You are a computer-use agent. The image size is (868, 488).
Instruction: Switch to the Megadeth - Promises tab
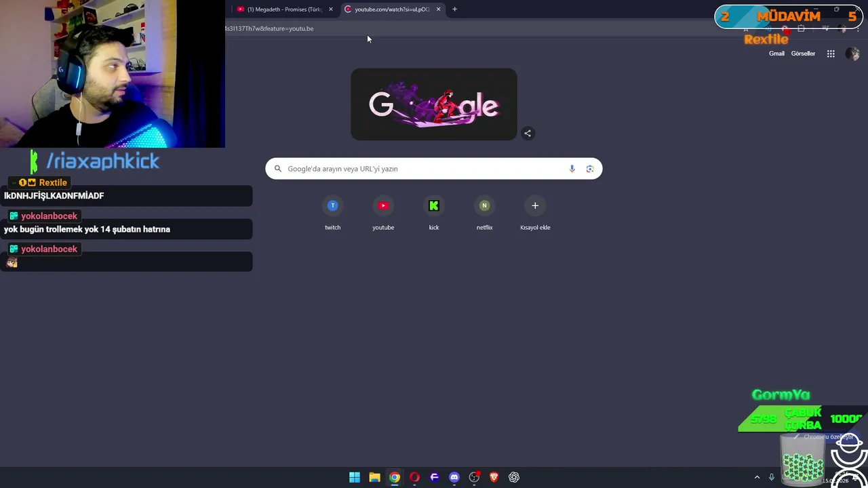click(x=284, y=9)
